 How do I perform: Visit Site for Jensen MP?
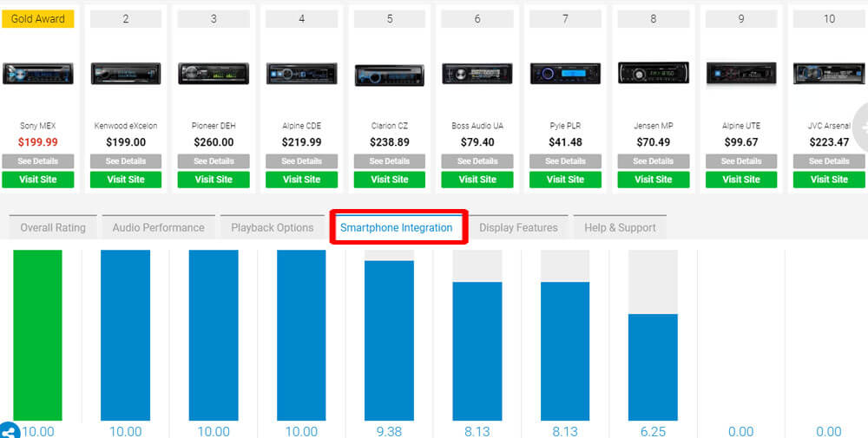pos(654,180)
